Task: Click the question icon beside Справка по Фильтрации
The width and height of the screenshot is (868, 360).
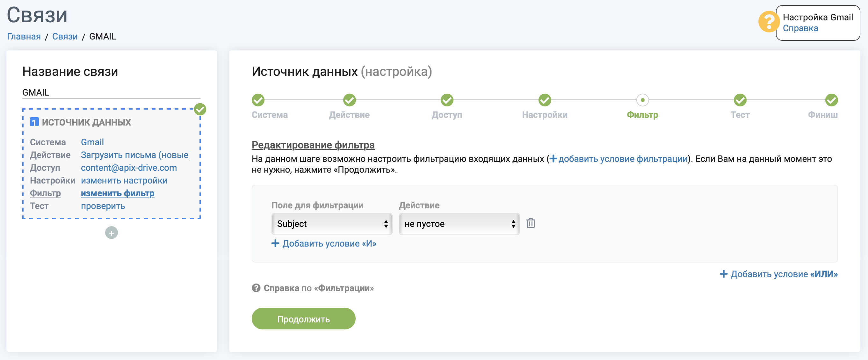Action: (x=256, y=288)
